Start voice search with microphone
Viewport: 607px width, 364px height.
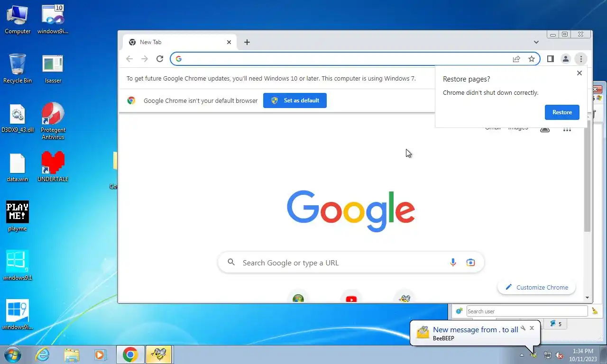pos(453,263)
